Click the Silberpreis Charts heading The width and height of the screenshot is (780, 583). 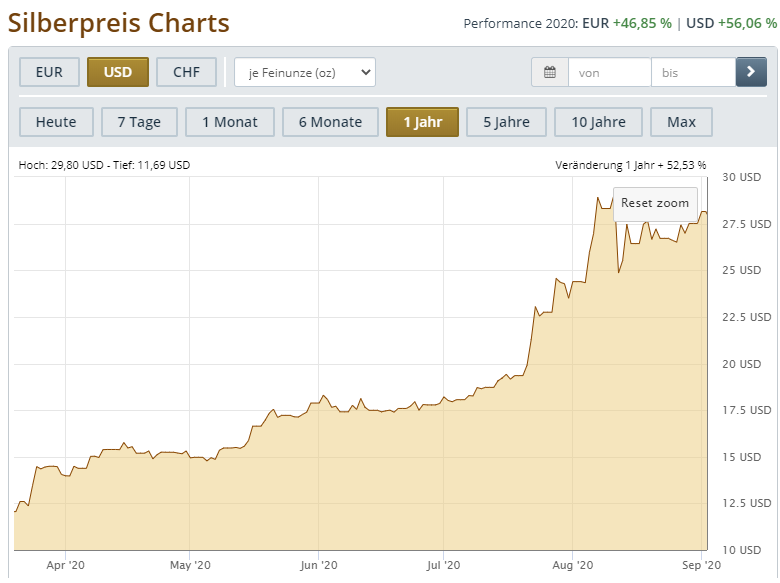click(119, 22)
